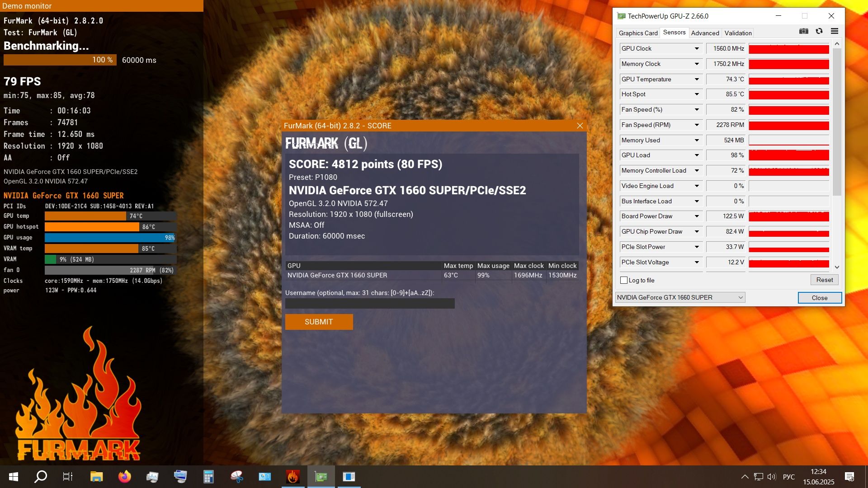Screen dimensions: 868x488
Task: Click the SUBMIT score button
Action: pyautogui.click(x=319, y=322)
